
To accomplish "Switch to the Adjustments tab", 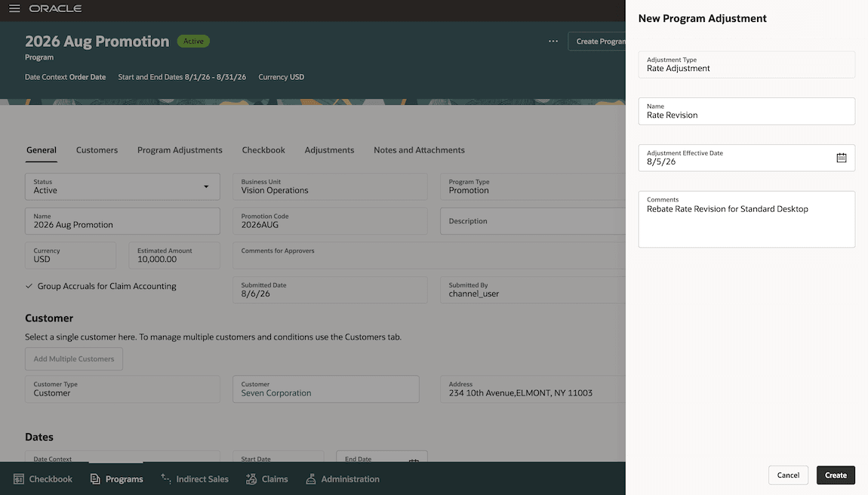I will click(x=329, y=150).
